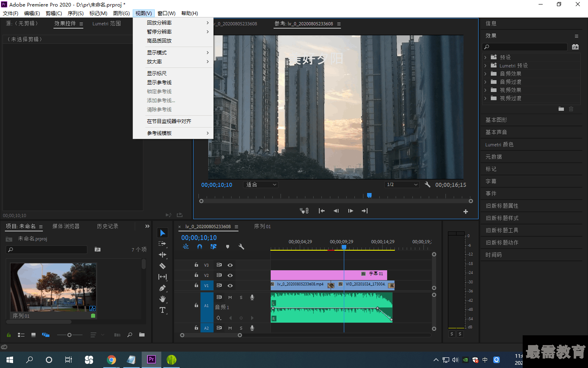The width and height of the screenshot is (588, 368).
Task: Expand the 音频效果 folder
Action: pyautogui.click(x=485, y=74)
